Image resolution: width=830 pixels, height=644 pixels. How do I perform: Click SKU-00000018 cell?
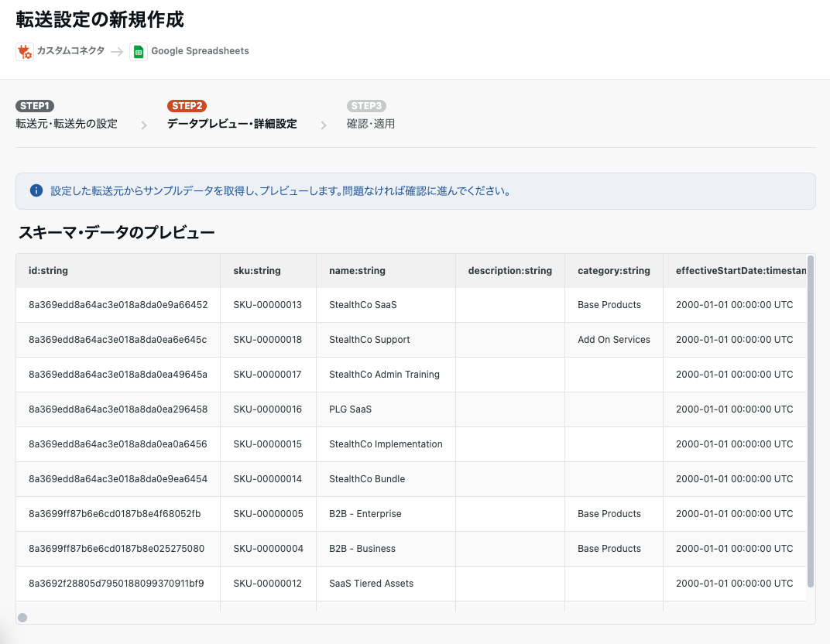[x=267, y=340]
